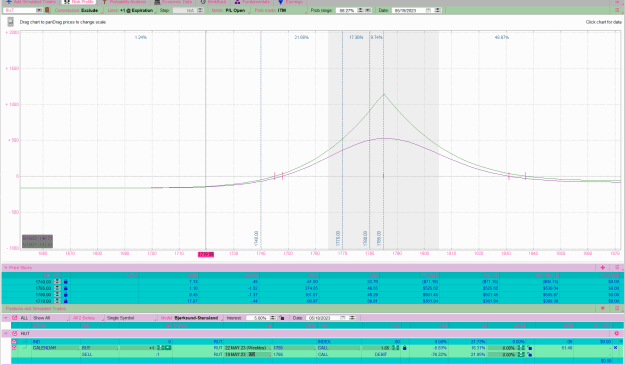Toggle the CALENDAR trade checkbox

pyautogui.click(x=14, y=348)
